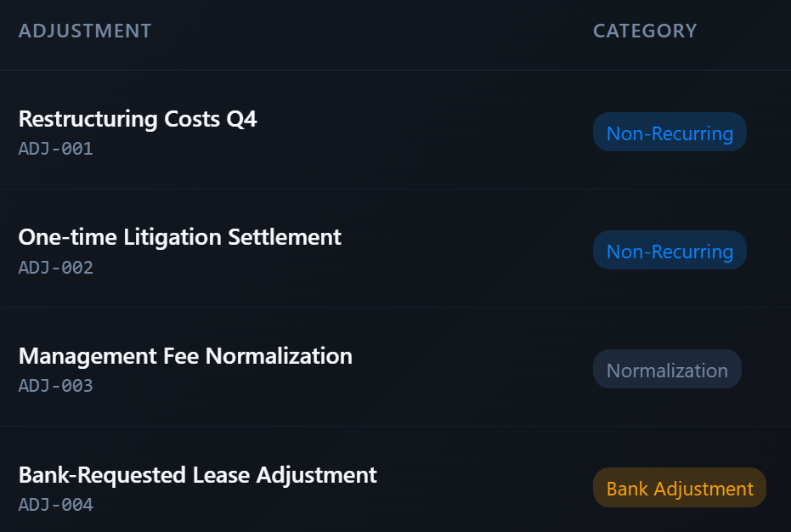
Task: Open the One-time Litigation Settlement adjustment
Action: [x=179, y=236]
